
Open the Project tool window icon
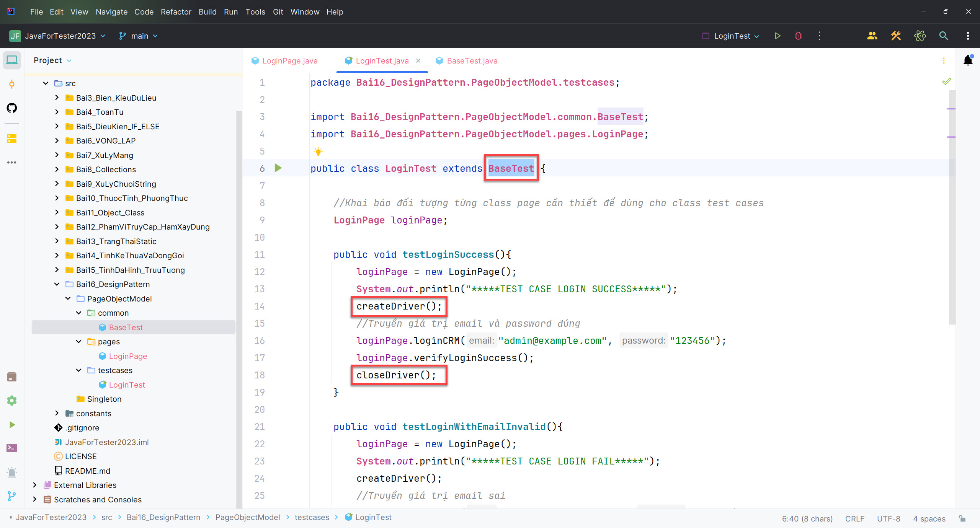12,60
